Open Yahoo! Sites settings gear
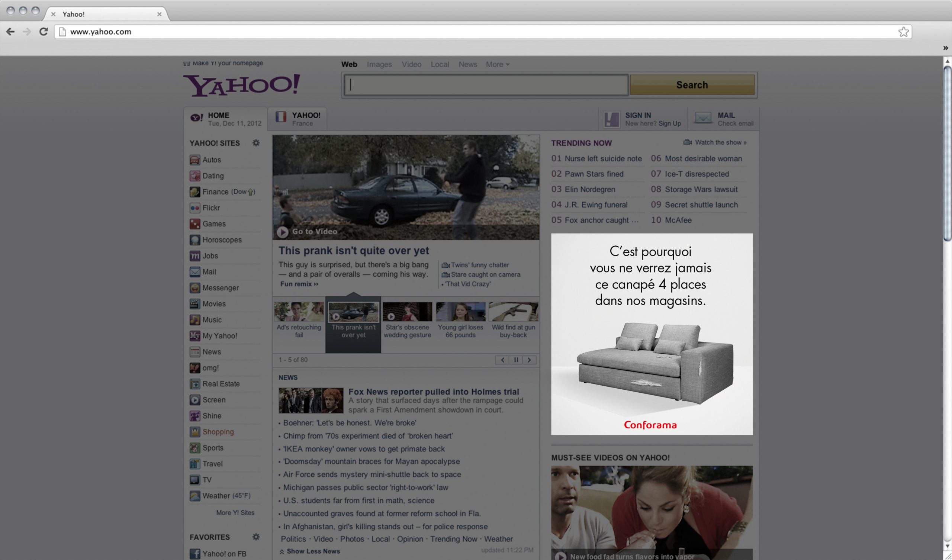952x560 pixels. click(256, 143)
